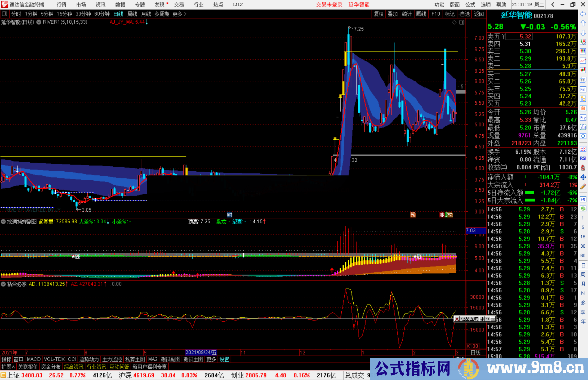Toggle the 粘合必涨 indicator circle button
This screenshot has width=588, height=380.
click(x=3, y=284)
